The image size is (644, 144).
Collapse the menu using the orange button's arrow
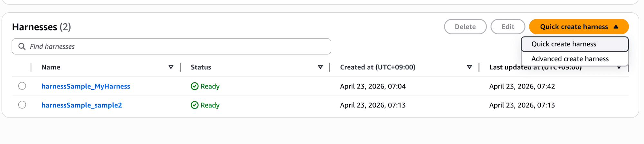click(616, 27)
